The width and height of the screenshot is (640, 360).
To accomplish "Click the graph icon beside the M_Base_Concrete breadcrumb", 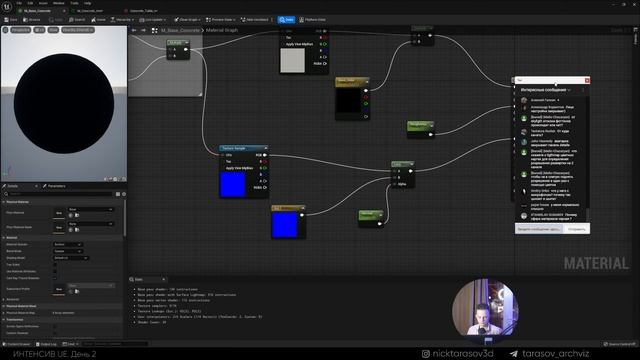I will (154, 30).
